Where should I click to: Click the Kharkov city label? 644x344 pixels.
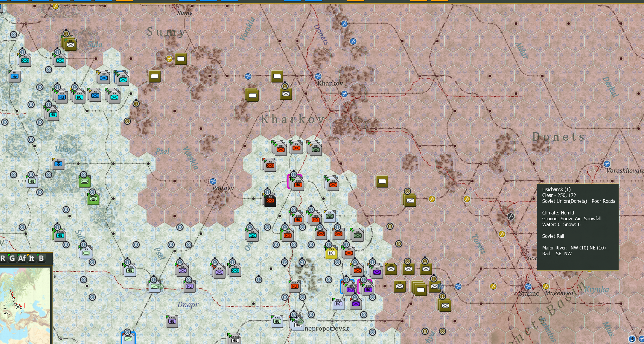pos(330,83)
